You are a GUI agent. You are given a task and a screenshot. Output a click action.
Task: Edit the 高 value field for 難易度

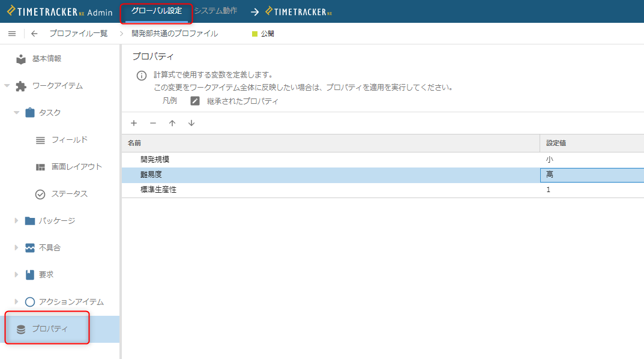[x=592, y=175]
